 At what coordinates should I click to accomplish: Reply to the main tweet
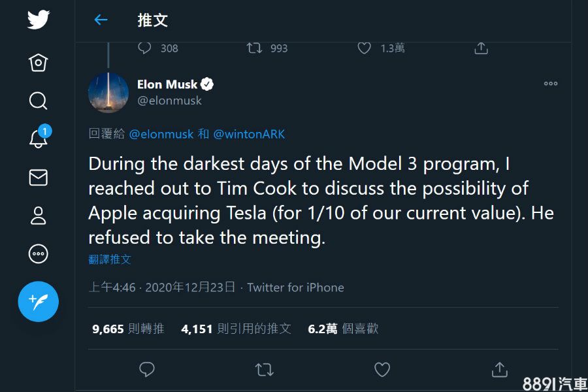[147, 370]
